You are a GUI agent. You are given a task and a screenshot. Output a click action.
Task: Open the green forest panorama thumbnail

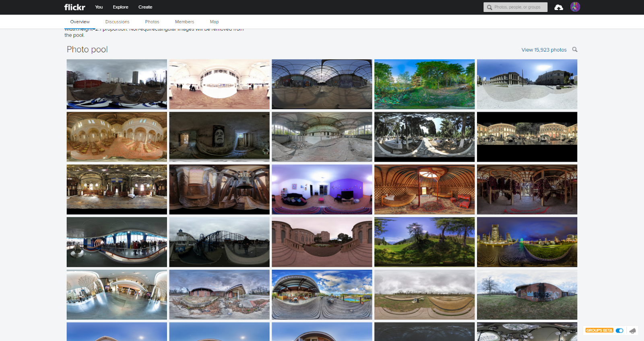[425, 84]
